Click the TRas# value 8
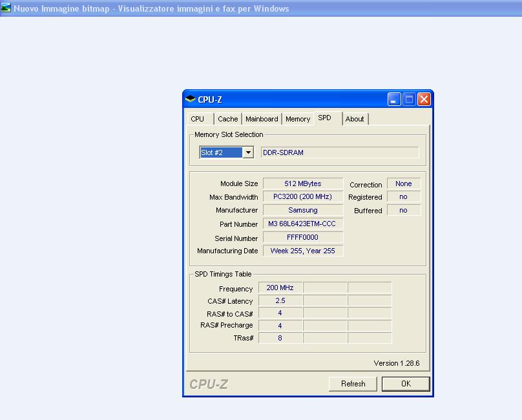522x420 pixels. coord(280,338)
